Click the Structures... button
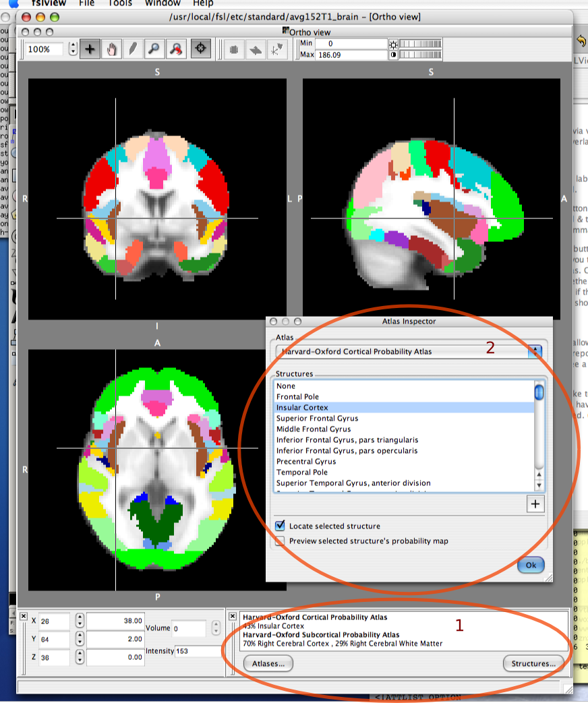 533,663
